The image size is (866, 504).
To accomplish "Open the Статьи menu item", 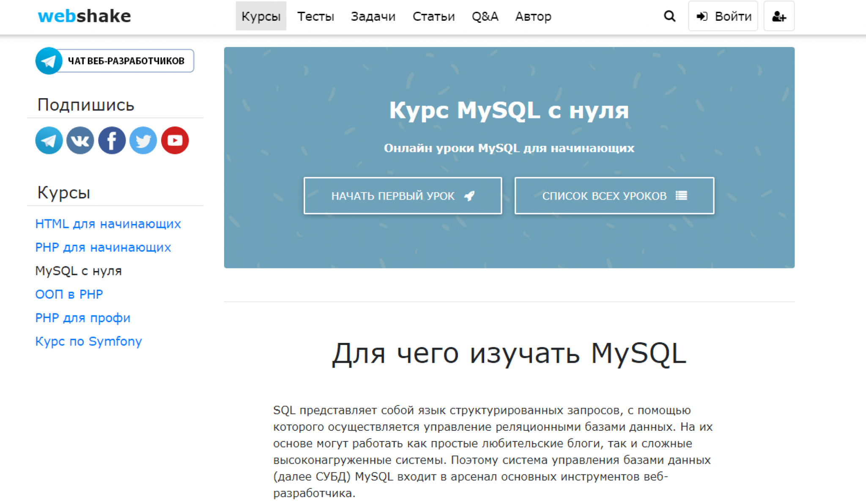I will [x=433, y=16].
